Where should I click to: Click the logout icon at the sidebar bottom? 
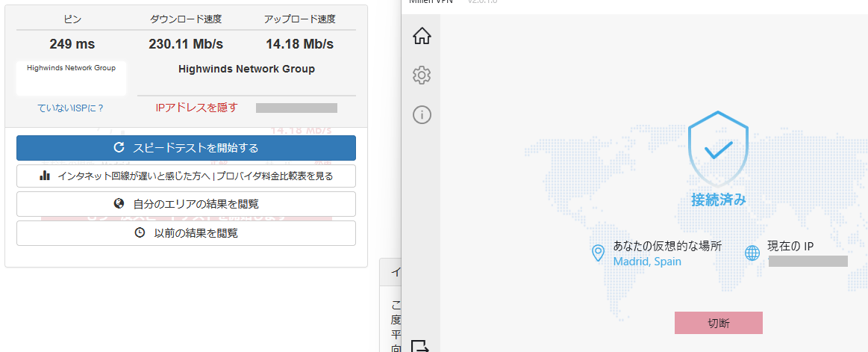pyautogui.click(x=421, y=345)
